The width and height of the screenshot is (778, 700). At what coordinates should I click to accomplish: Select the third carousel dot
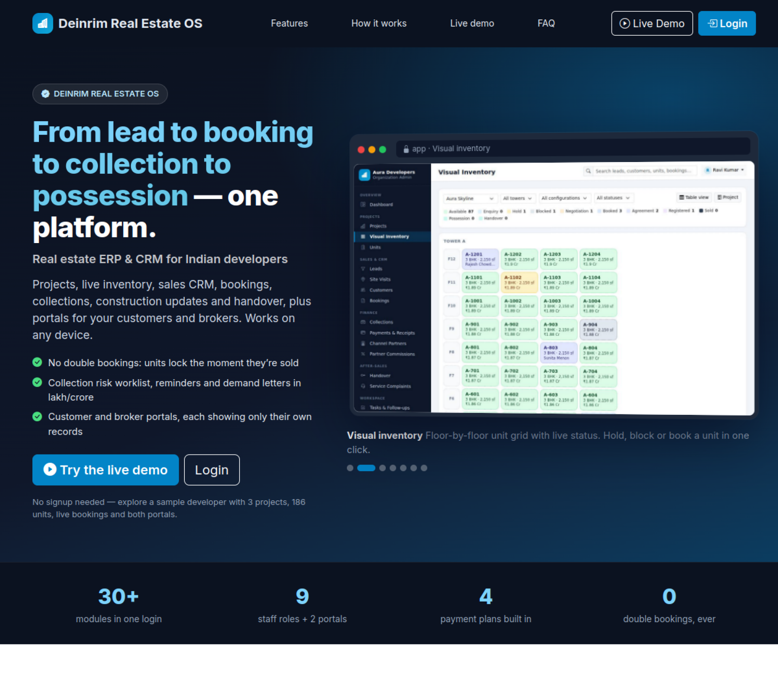pyautogui.click(x=383, y=468)
